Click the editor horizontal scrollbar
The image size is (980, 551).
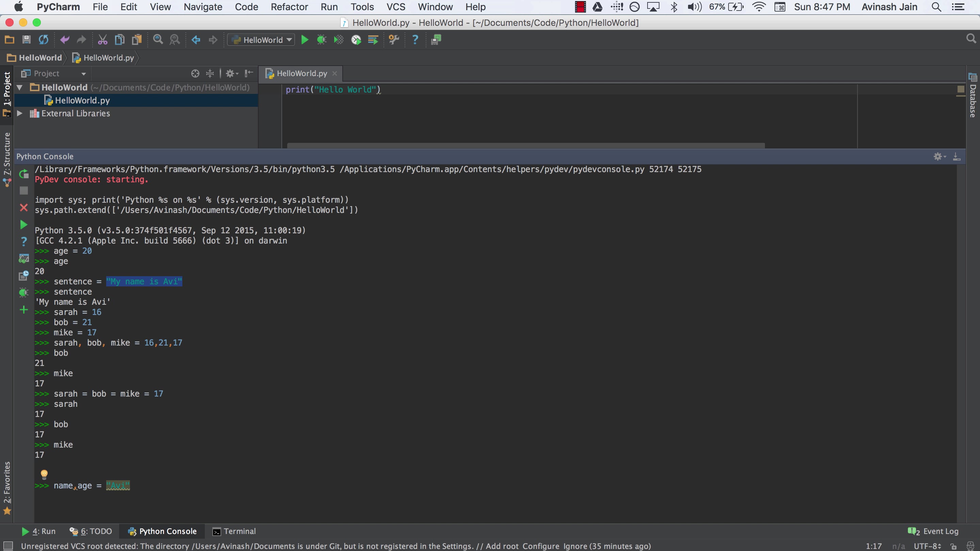pyautogui.click(x=526, y=146)
